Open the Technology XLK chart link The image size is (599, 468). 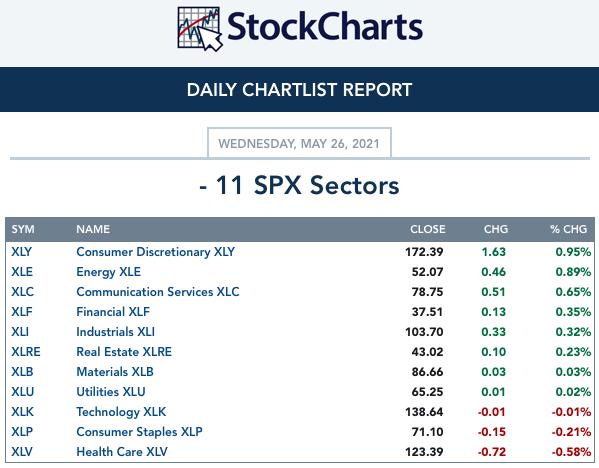[x=121, y=412]
